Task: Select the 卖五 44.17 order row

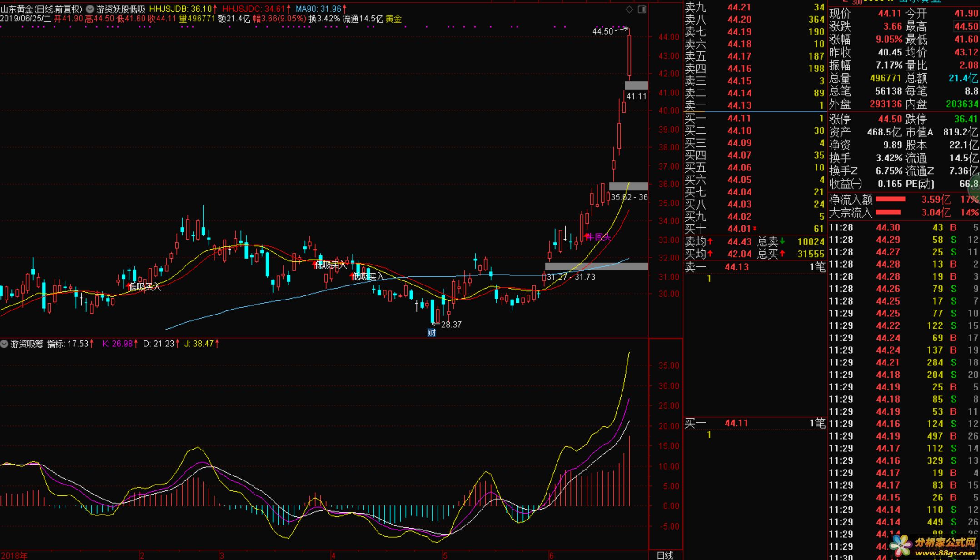Action: tap(755, 56)
